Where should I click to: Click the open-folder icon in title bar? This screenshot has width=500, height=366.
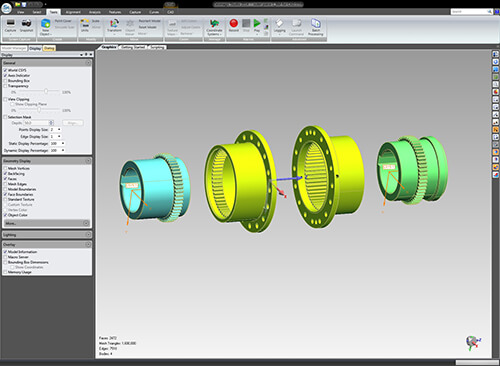(17, 4)
